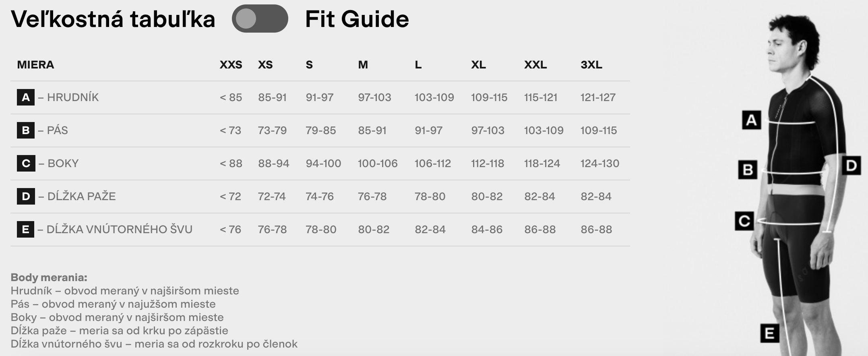Click the XXS column header

[x=231, y=64]
